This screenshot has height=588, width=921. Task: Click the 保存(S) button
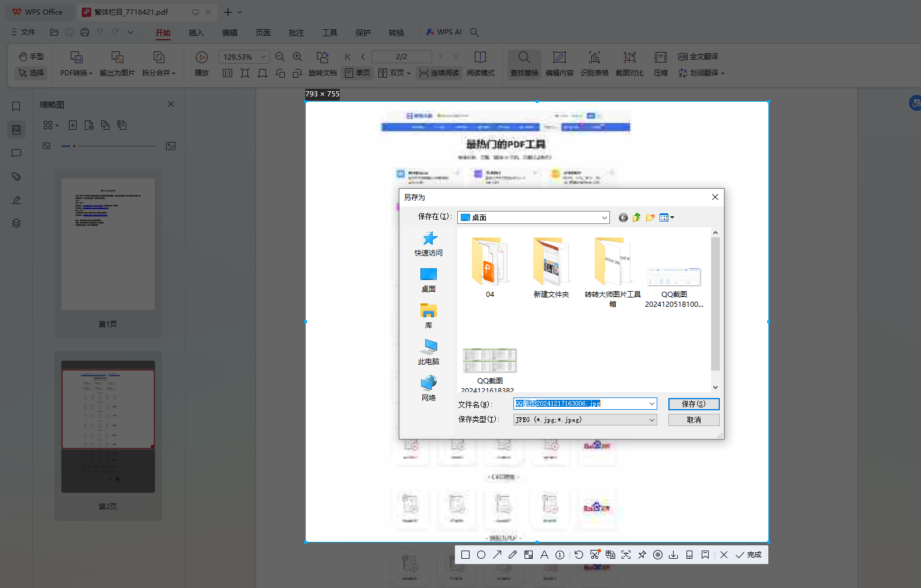click(694, 404)
